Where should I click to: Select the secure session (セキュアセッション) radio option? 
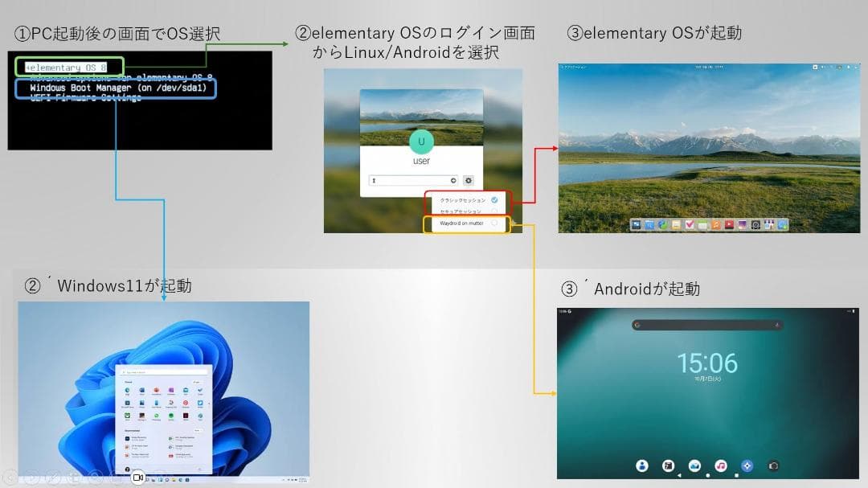click(x=494, y=211)
